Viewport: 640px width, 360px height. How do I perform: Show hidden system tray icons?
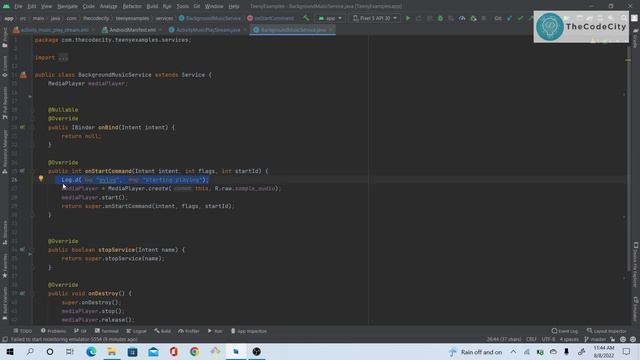(513, 352)
